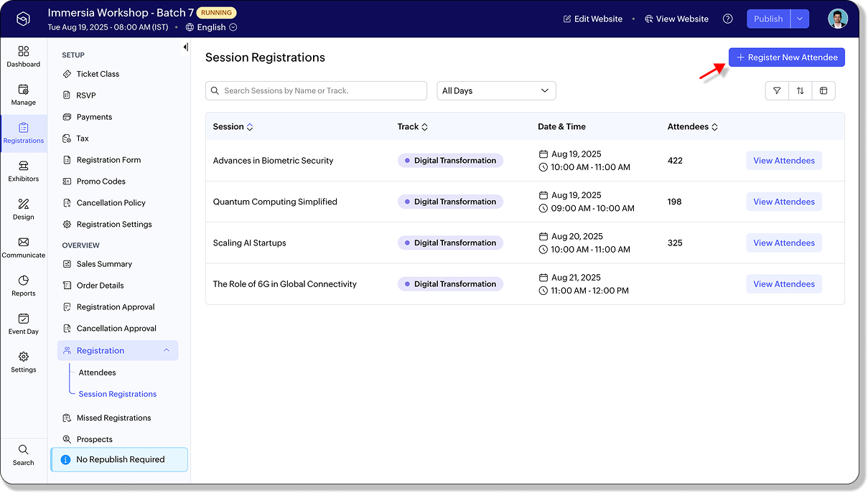Image resolution: width=868 pixels, height=493 pixels.
Task: Collapse the left navigation panel
Action: pos(185,47)
